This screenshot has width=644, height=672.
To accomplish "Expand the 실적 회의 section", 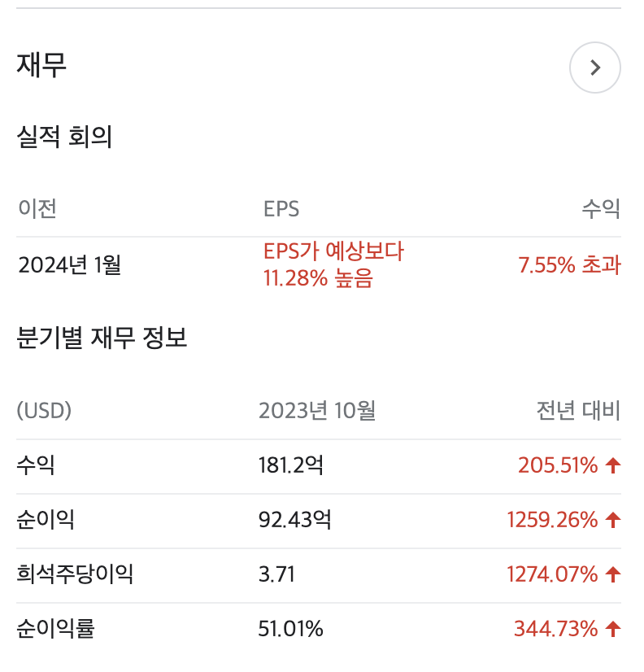I will [x=63, y=137].
